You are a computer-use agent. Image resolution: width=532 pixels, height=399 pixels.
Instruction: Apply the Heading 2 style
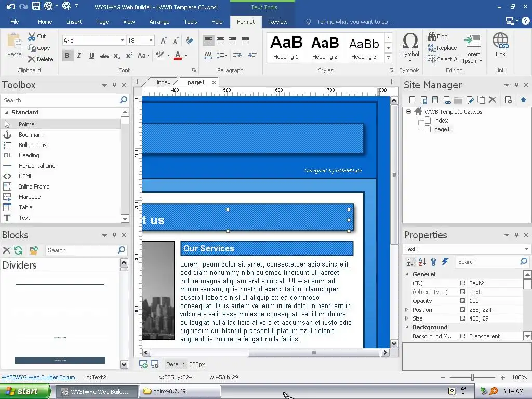coord(325,47)
